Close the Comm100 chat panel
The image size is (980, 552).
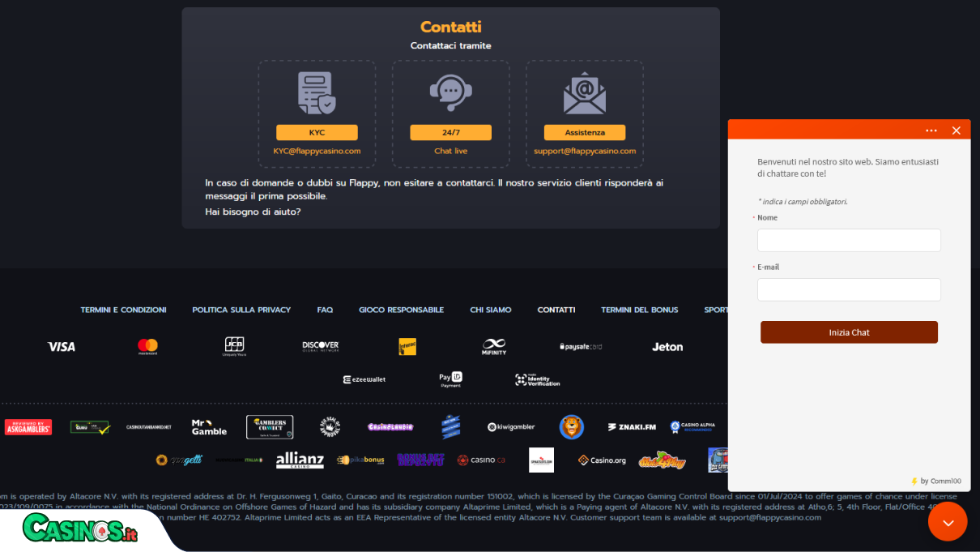[957, 131]
